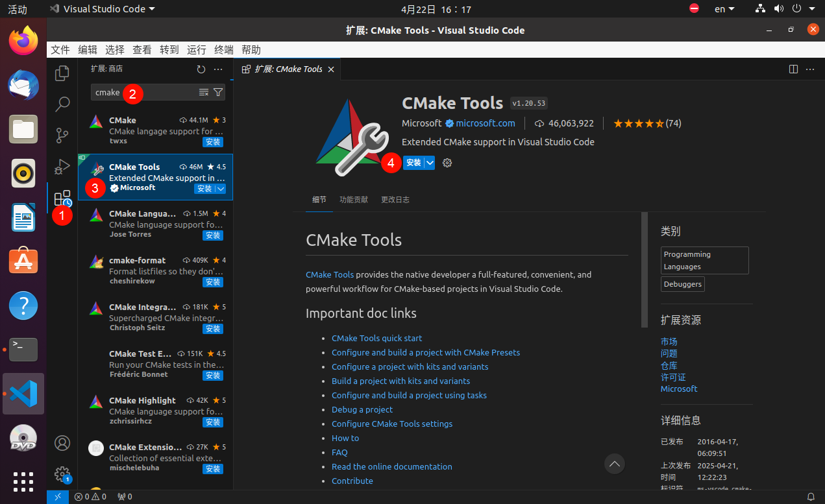
Task: Open the 查看 menu
Action: [142, 50]
